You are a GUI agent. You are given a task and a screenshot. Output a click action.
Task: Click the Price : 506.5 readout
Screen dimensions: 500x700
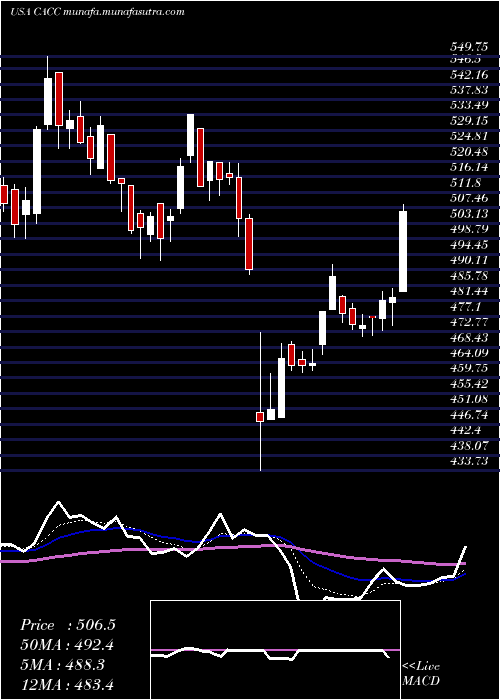68,625
